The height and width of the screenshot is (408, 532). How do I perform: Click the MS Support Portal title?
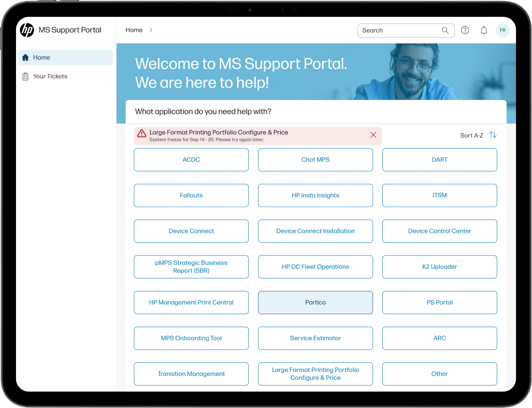tap(70, 30)
